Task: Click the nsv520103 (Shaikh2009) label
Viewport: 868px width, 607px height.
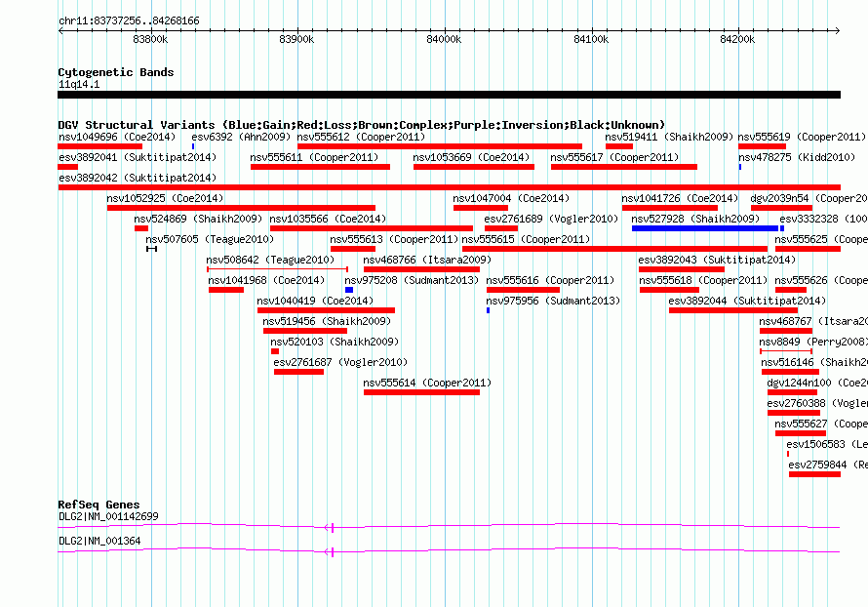Action: click(335, 342)
